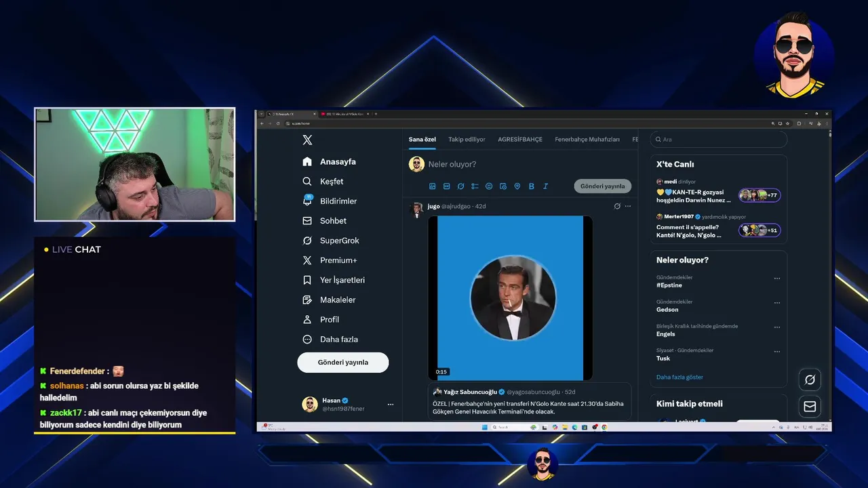Open Windows Start menu
Image resolution: width=868 pixels, height=488 pixels.
coord(485,427)
